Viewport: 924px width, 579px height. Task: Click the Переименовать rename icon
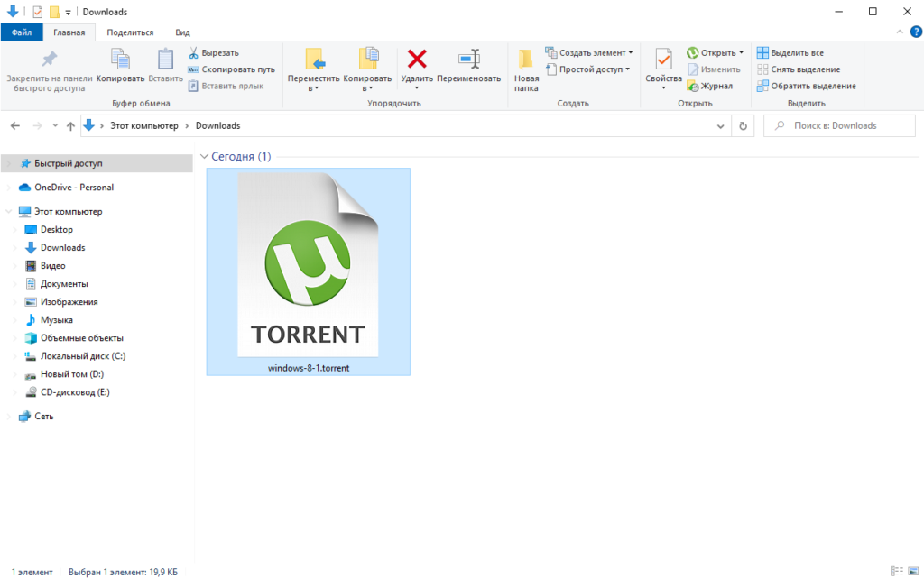tap(468, 60)
